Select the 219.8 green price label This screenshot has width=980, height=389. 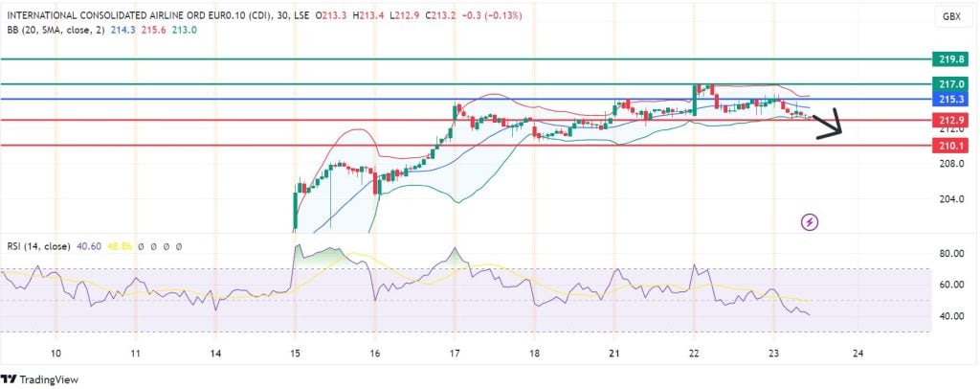(x=950, y=59)
